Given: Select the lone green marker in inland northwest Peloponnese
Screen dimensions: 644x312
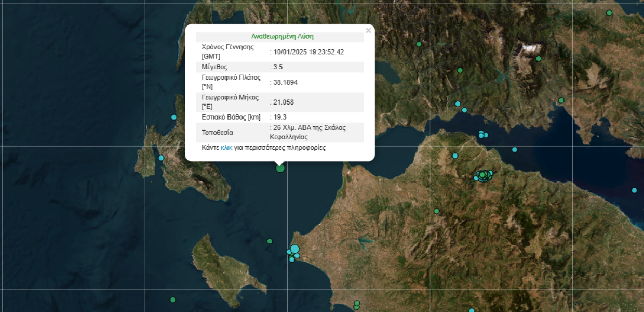Looking at the screenshot, I should (x=437, y=211).
